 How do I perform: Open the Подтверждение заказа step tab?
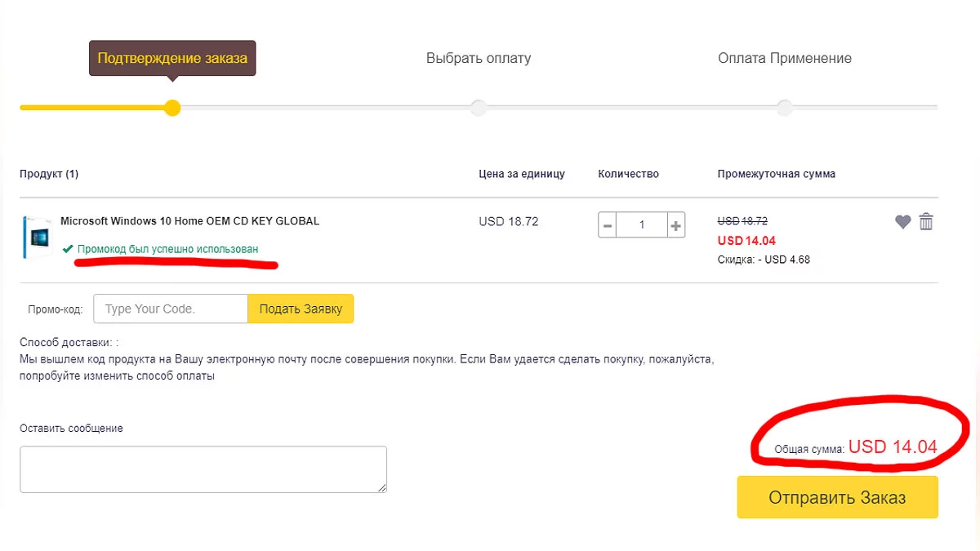tap(172, 58)
